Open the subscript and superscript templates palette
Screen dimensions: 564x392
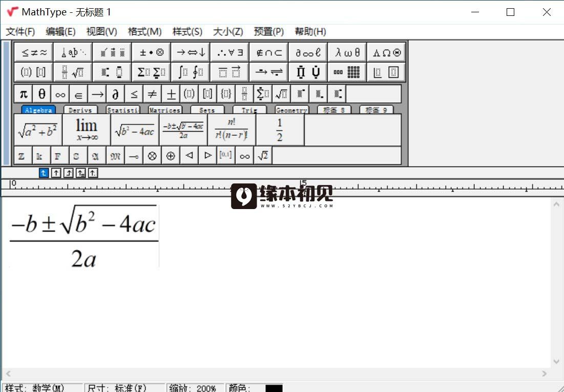tap(112, 72)
